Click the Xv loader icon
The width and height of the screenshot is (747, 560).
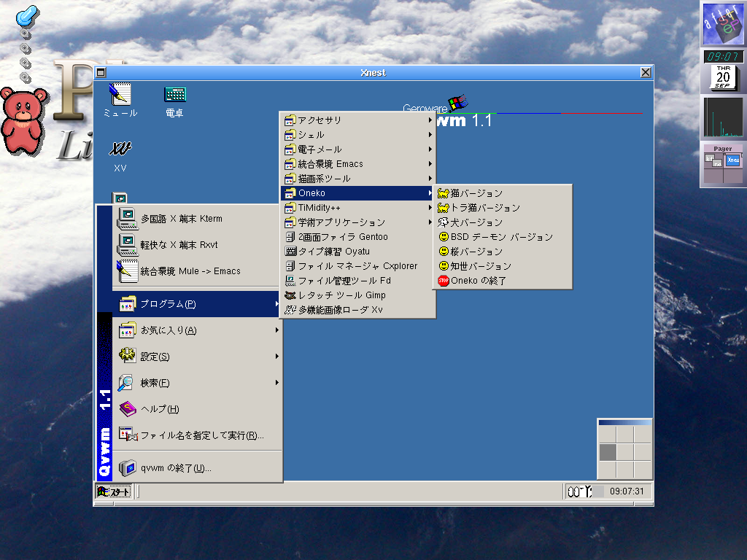tap(290, 309)
